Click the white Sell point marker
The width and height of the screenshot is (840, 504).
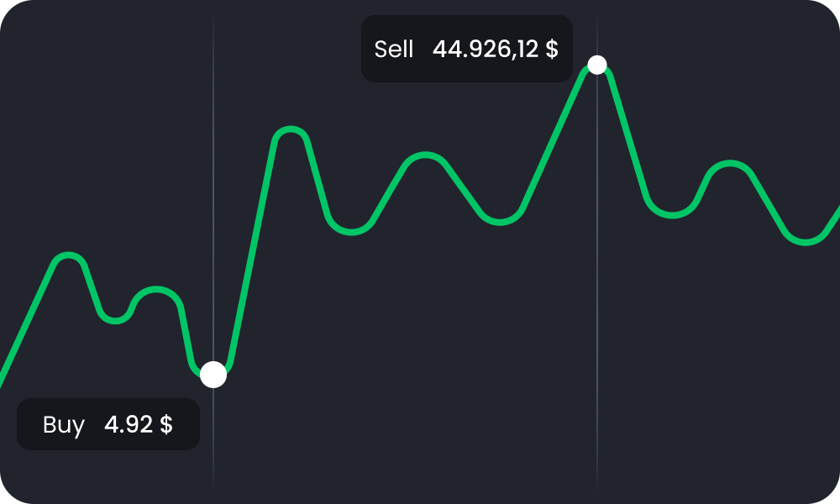pos(596,65)
